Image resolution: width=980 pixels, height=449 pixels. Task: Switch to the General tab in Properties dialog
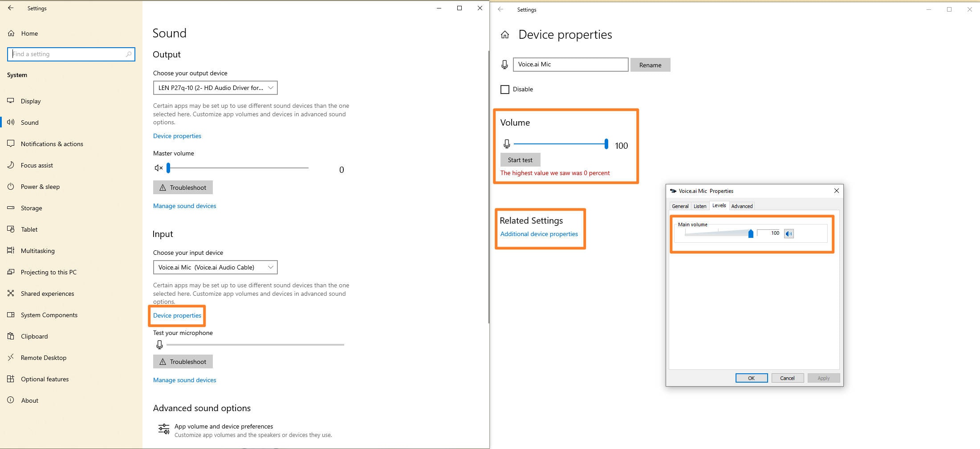pos(680,206)
